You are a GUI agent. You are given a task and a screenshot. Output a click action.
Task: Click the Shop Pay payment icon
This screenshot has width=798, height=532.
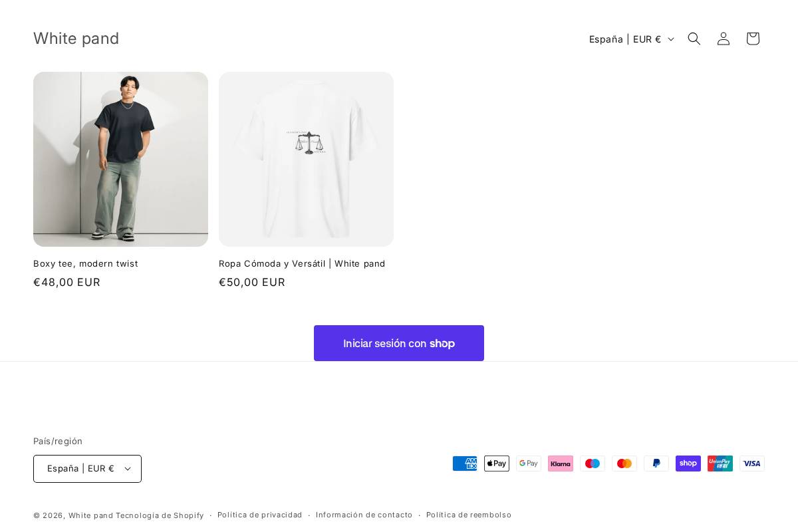tap(688, 464)
